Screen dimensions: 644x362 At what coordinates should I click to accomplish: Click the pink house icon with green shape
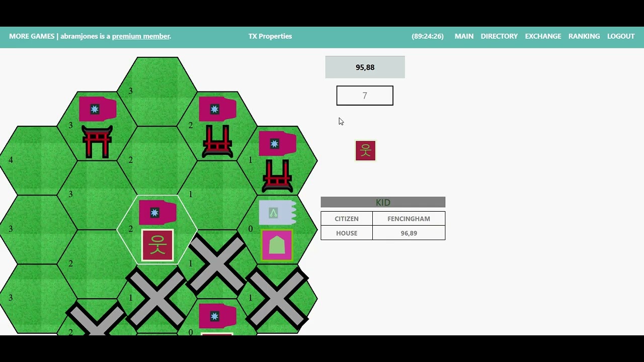277,245
